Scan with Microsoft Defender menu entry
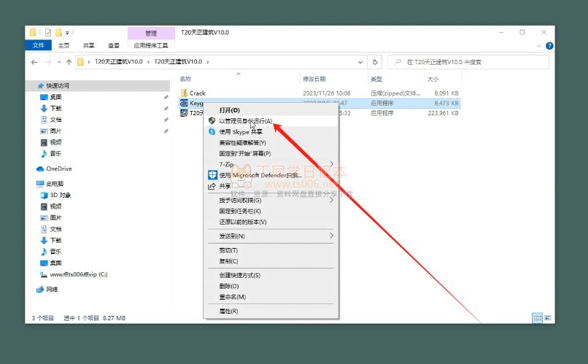The image size is (588, 364). [271, 175]
